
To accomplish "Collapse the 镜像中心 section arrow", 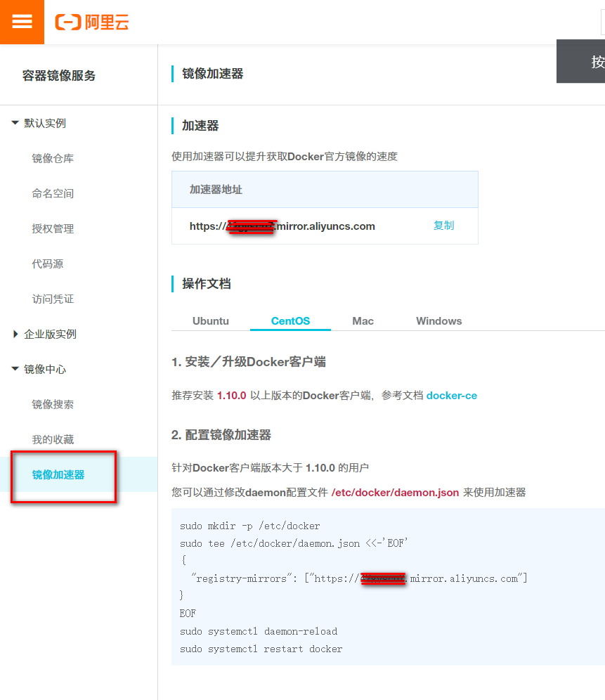I will tap(15, 369).
